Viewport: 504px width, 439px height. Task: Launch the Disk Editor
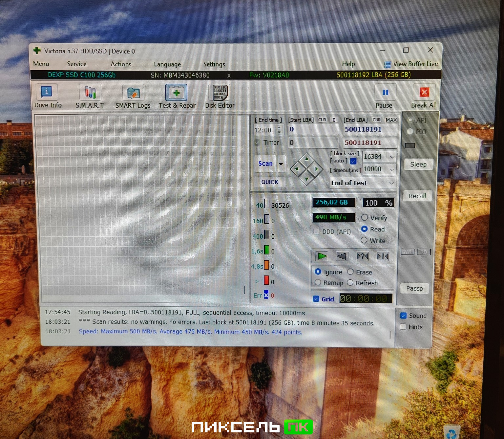(x=220, y=96)
